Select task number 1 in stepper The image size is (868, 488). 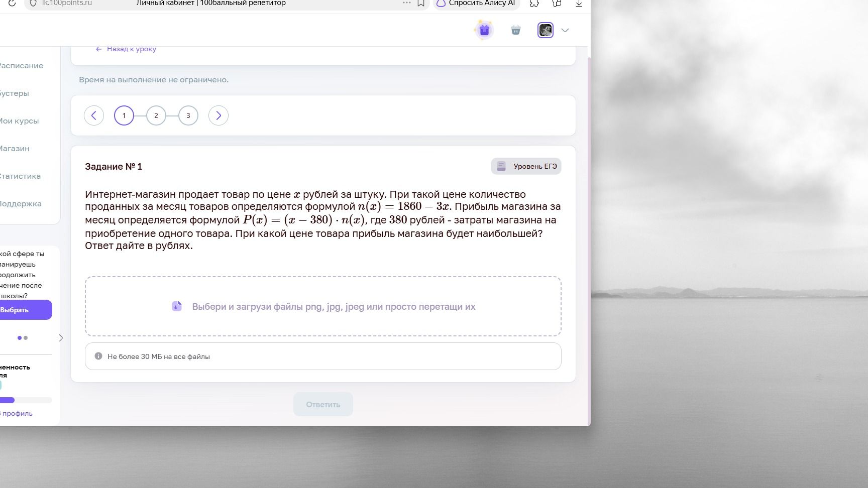[124, 115]
